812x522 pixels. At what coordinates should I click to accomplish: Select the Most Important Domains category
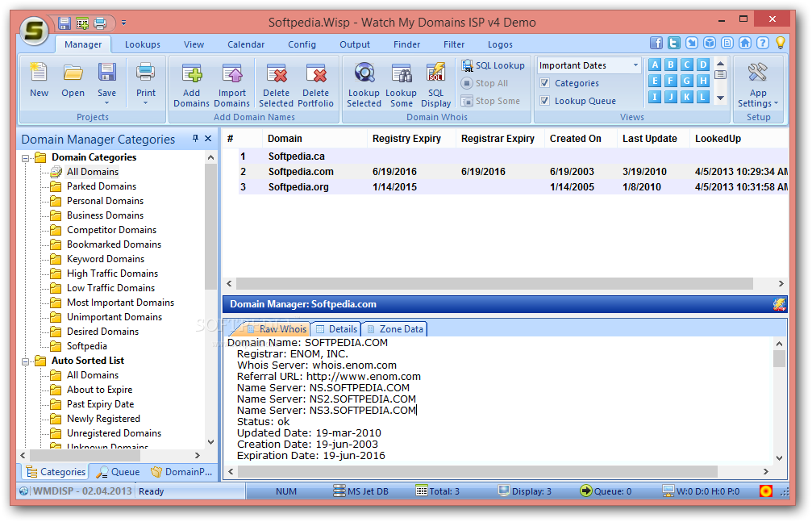[120, 303]
